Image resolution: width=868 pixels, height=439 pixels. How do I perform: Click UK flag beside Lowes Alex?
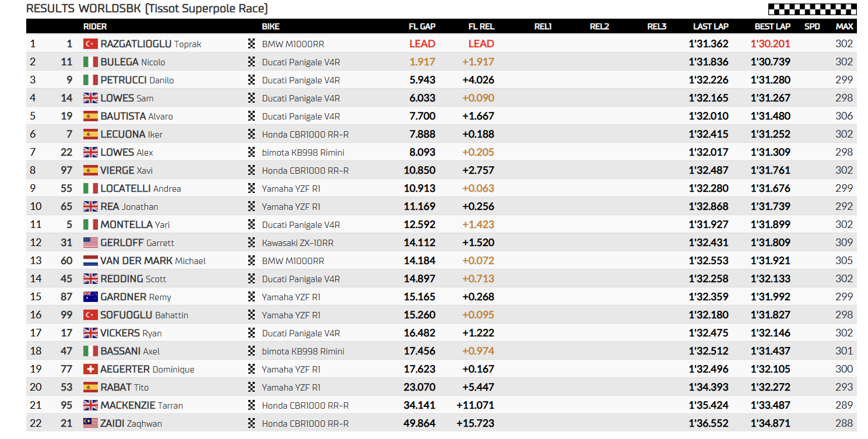tap(90, 152)
